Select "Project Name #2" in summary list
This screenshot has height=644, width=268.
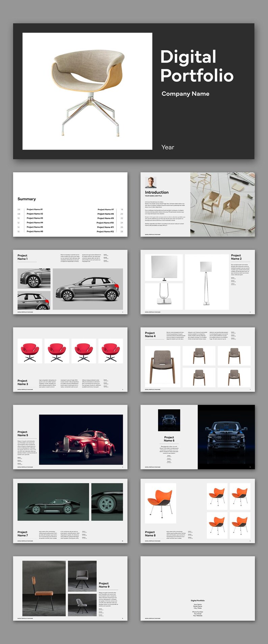35,214
